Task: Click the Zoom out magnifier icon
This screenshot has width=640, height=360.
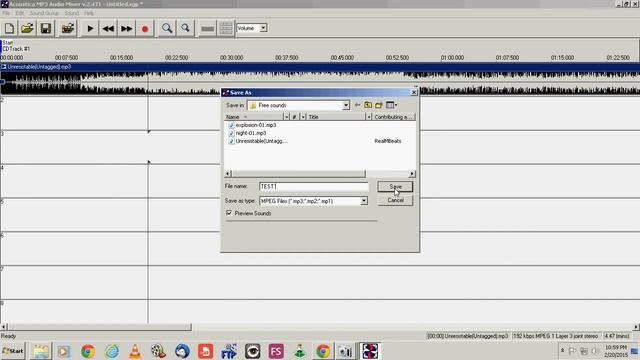Action: coord(185,28)
